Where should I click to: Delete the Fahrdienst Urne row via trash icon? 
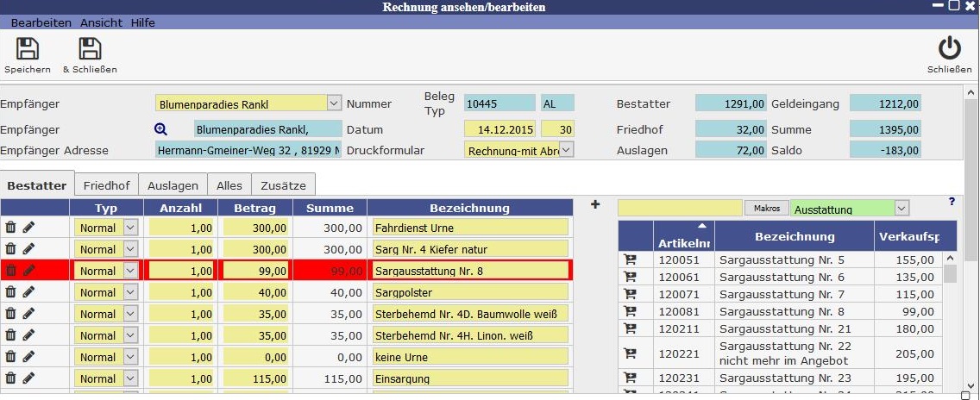11,228
